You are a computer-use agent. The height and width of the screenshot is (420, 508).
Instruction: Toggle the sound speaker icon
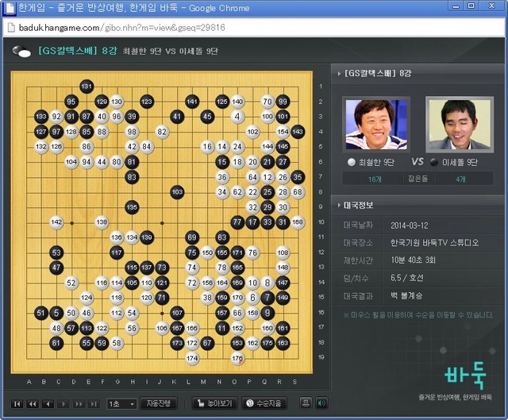coord(321,403)
